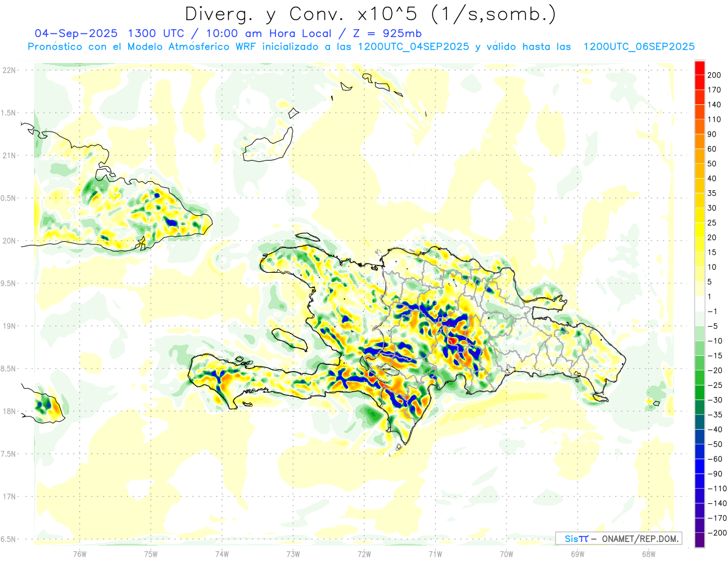Click the SisTT logo in the watermark box
Image resolution: width=728 pixels, height=562 pixels.
(x=576, y=538)
